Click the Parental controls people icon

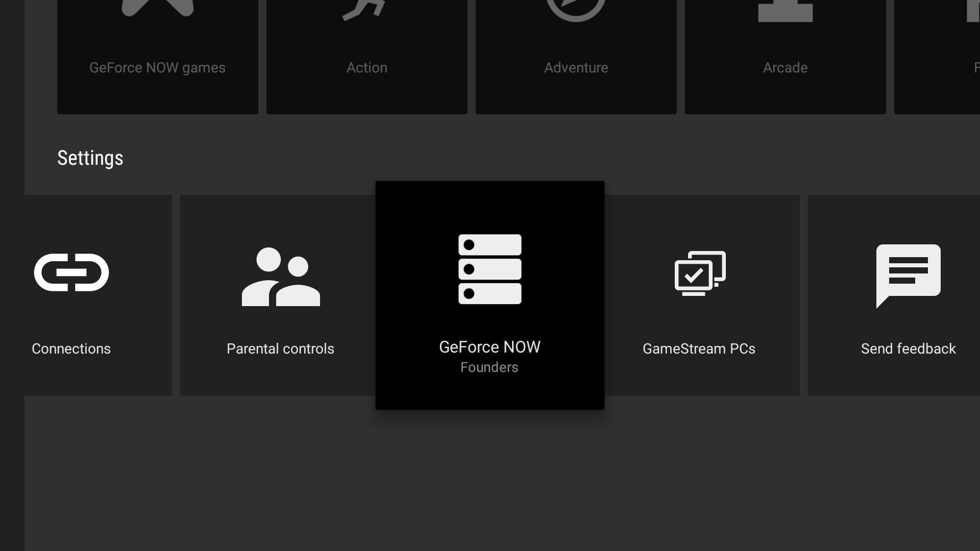coord(281,277)
